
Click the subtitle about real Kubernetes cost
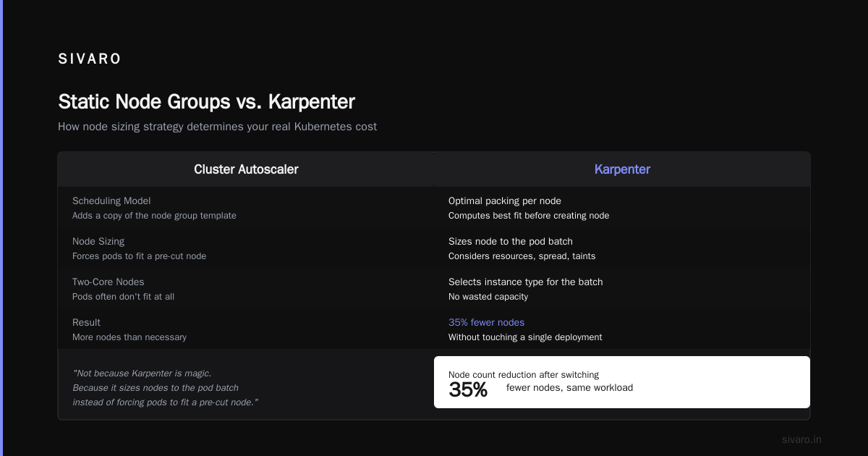click(x=217, y=127)
